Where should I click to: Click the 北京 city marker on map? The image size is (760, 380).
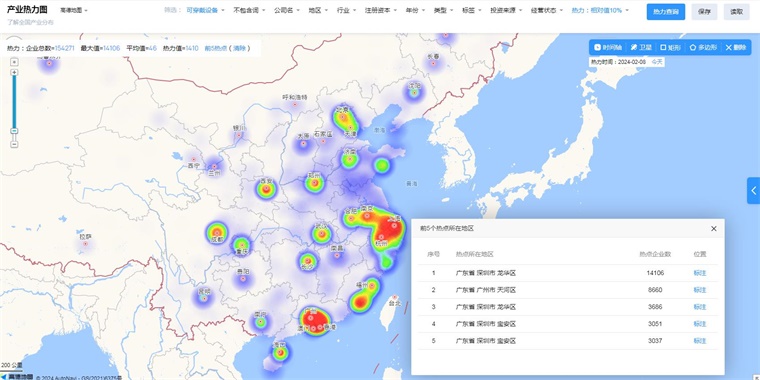coord(343,116)
